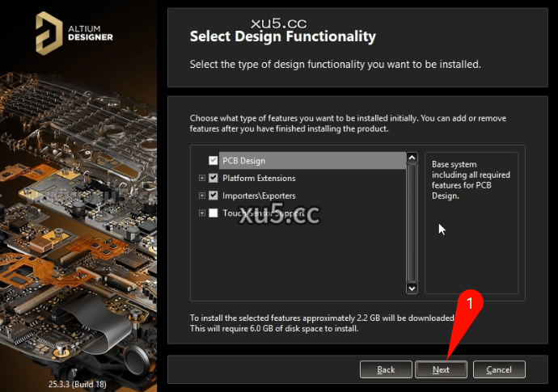Click the feature list scroll-up arrow

(412, 158)
